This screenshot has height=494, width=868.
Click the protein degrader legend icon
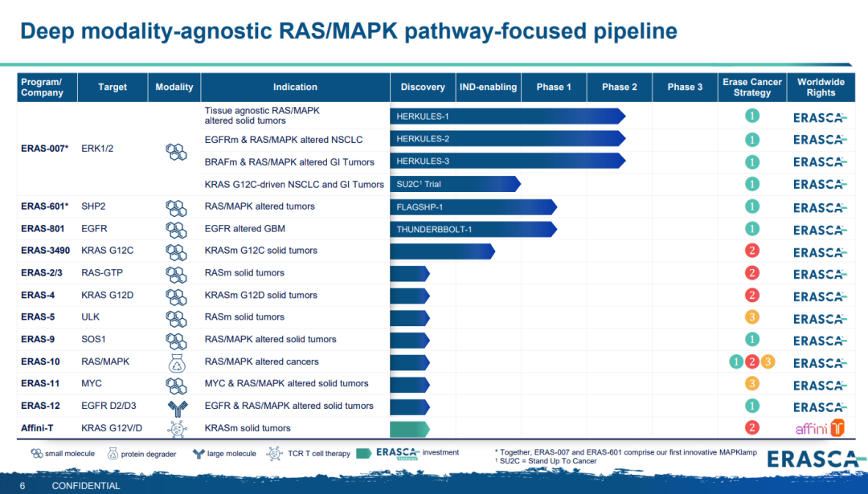pyautogui.click(x=113, y=454)
